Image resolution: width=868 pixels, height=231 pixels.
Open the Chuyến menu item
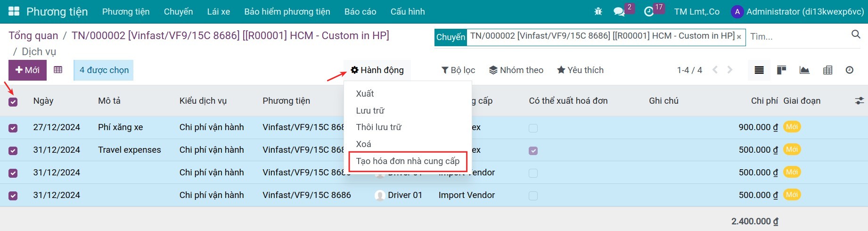click(178, 12)
